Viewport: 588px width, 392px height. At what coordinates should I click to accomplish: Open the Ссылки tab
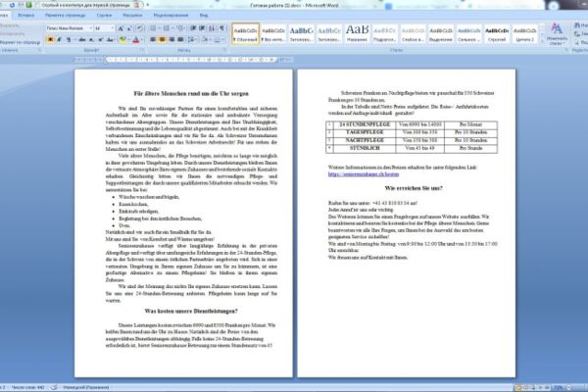(x=104, y=16)
